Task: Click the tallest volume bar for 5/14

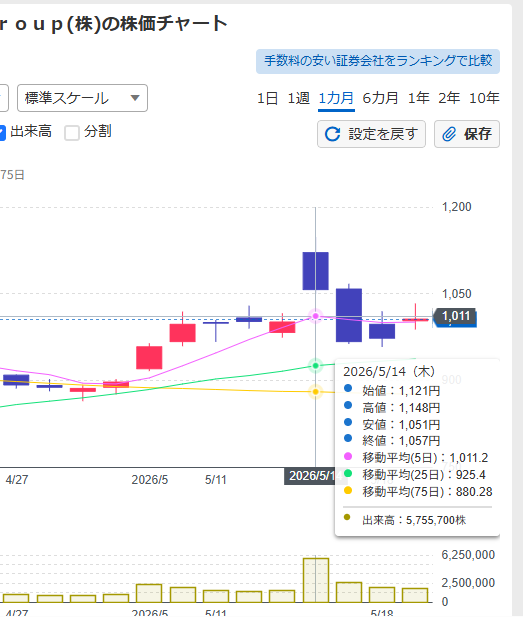Action: point(316,580)
